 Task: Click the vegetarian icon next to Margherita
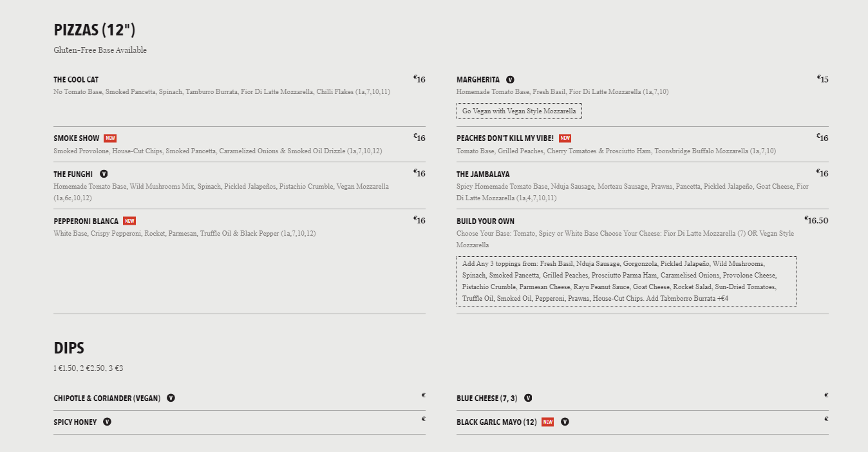(x=510, y=80)
